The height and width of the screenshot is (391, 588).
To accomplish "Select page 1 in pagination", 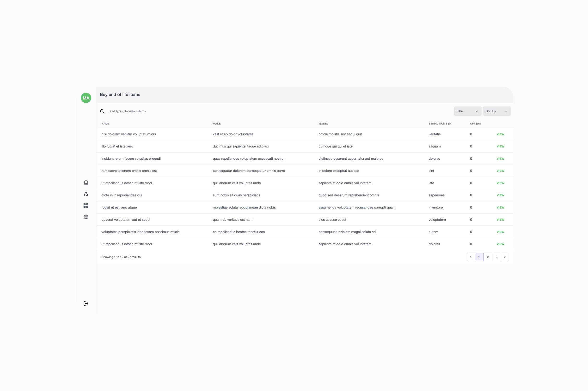I will tap(479, 257).
